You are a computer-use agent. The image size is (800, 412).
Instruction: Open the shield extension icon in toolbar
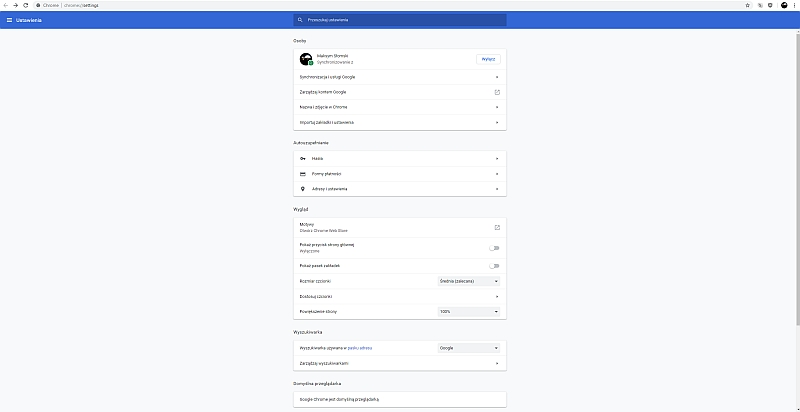(770, 5)
